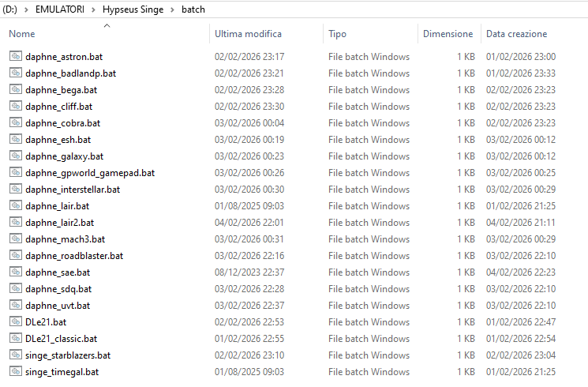The image size is (588, 387).
Task: Select the DLe21.bat file icon
Action: click(16, 321)
